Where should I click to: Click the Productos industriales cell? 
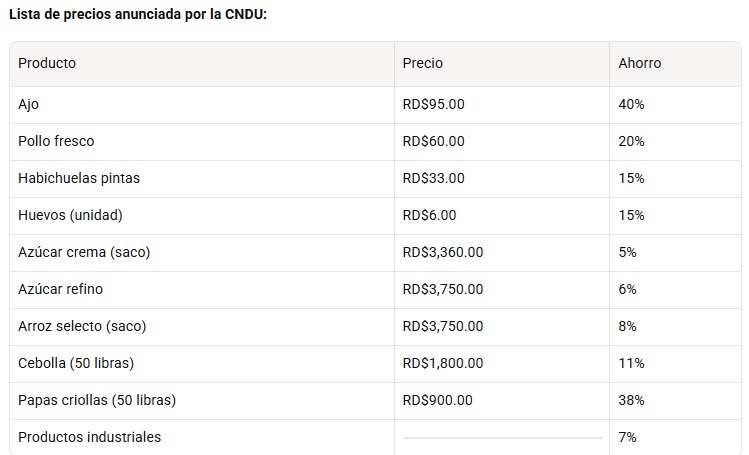pyautogui.click(x=89, y=437)
